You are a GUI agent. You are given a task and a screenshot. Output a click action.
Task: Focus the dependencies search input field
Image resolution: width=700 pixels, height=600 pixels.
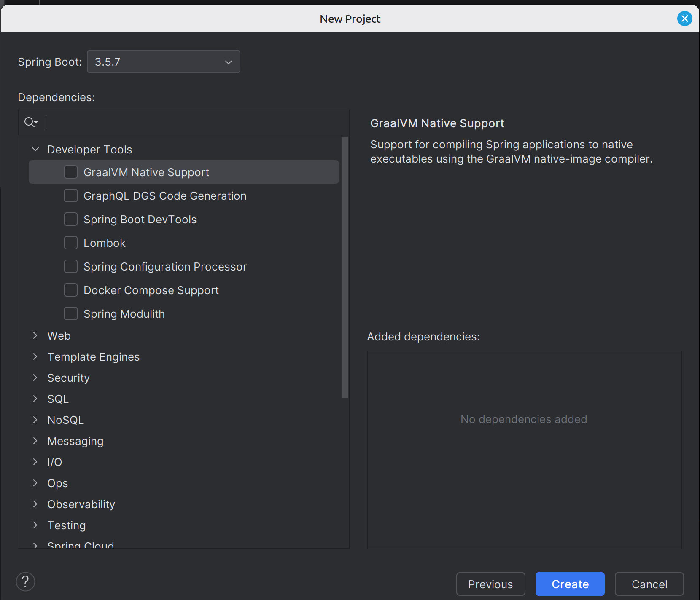click(x=194, y=122)
